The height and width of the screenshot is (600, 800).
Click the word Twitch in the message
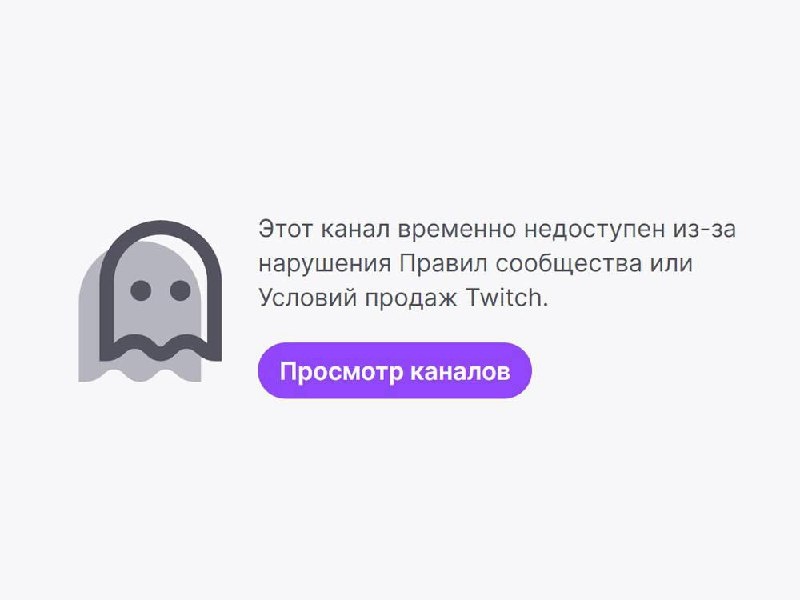click(504, 297)
